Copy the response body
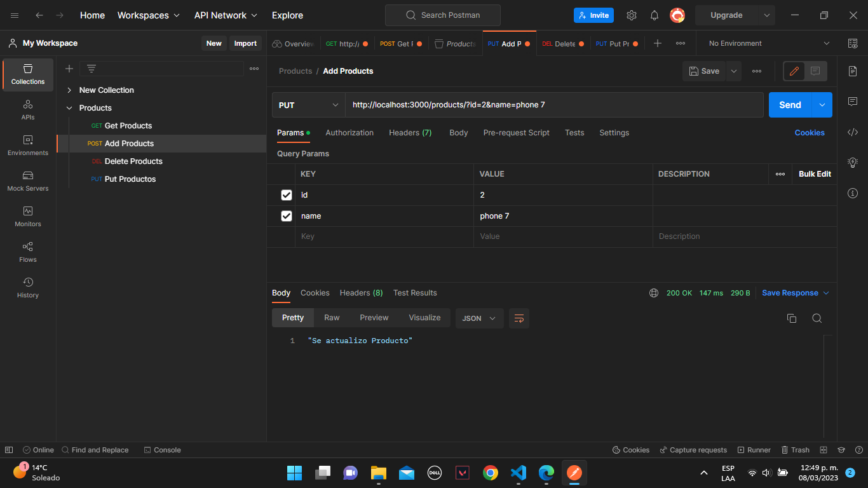Screen dimensions: 868x488 [792, 318]
